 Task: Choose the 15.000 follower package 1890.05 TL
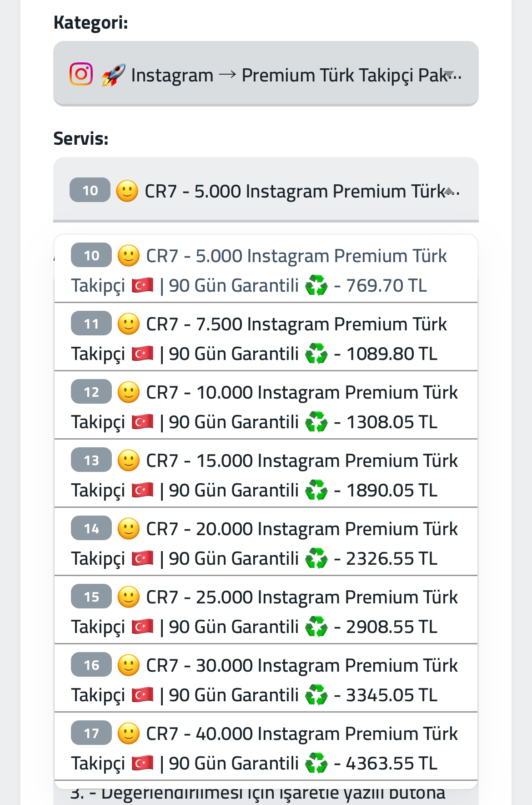[266, 474]
